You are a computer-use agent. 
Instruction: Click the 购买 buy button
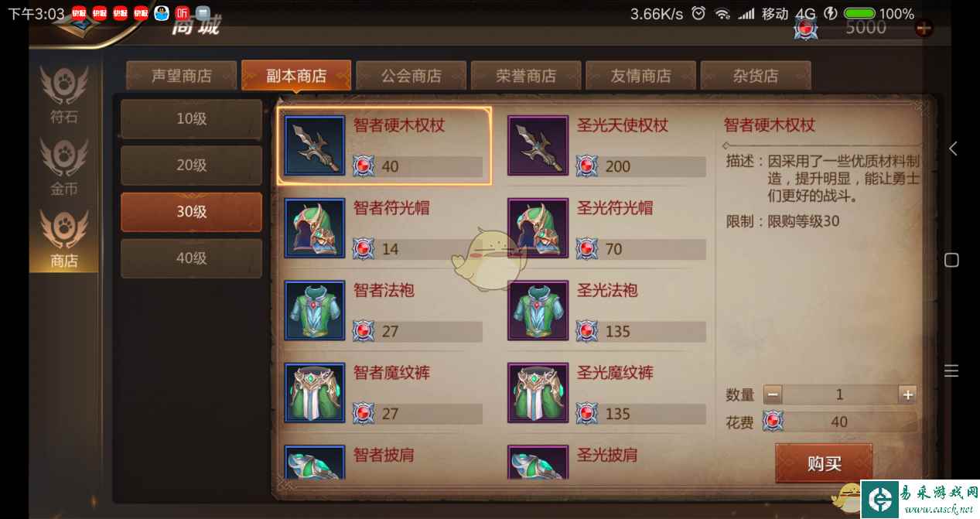coord(824,463)
